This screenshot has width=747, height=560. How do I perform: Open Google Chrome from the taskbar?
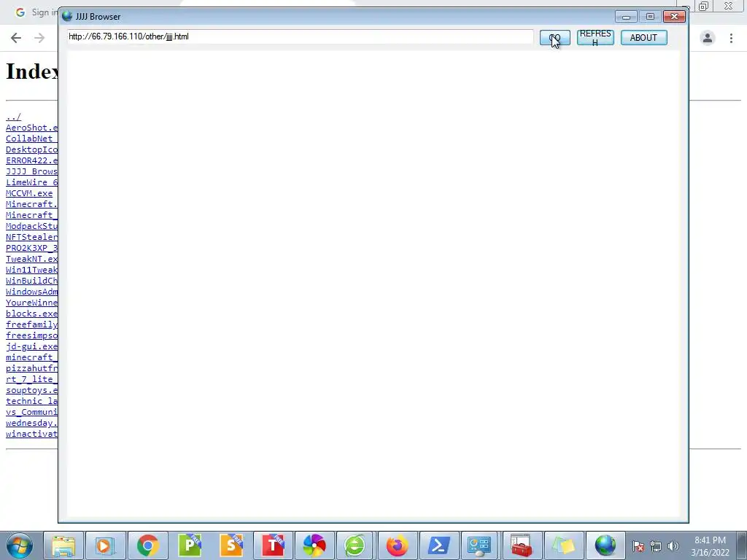pos(147,545)
